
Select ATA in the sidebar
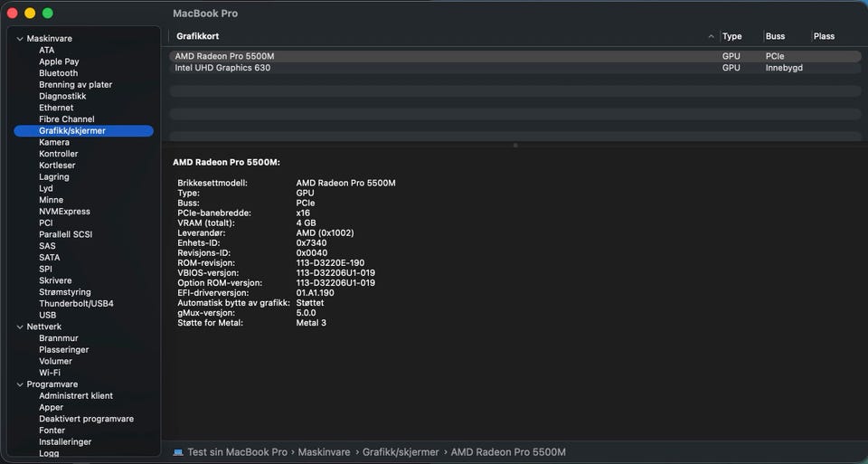coord(46,50)
